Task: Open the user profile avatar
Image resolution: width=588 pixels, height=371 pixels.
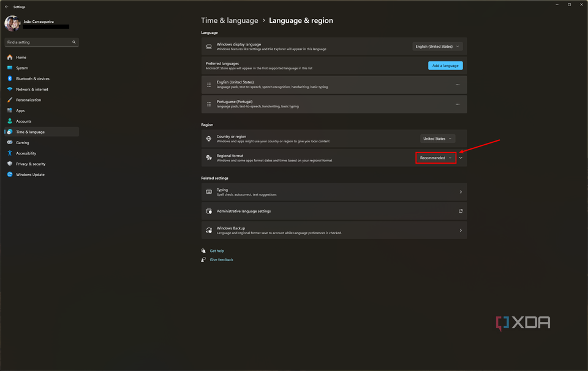Action: coord(12,23)
